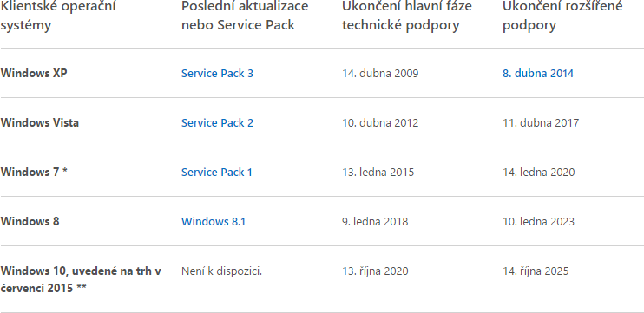Open the Service Pack 3 link
The width and height of the screenshot is (644, 313).
(217, 74)
